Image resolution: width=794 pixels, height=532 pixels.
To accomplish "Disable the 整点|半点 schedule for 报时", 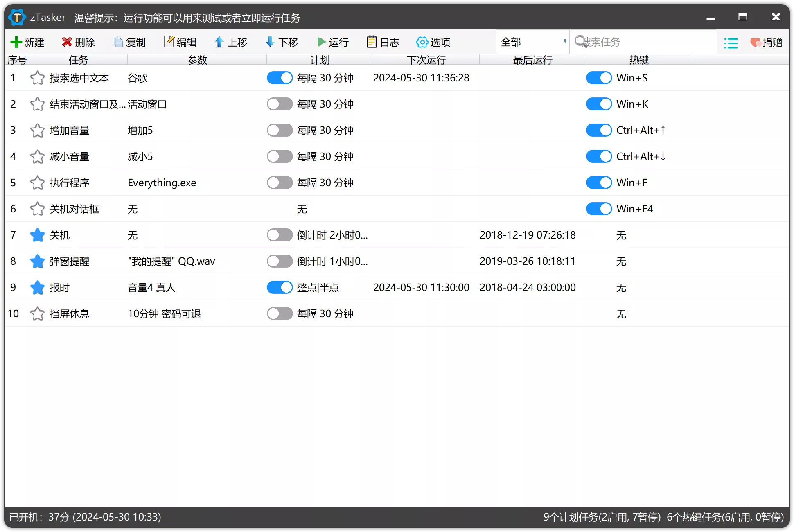I will (x=280, y=287).
